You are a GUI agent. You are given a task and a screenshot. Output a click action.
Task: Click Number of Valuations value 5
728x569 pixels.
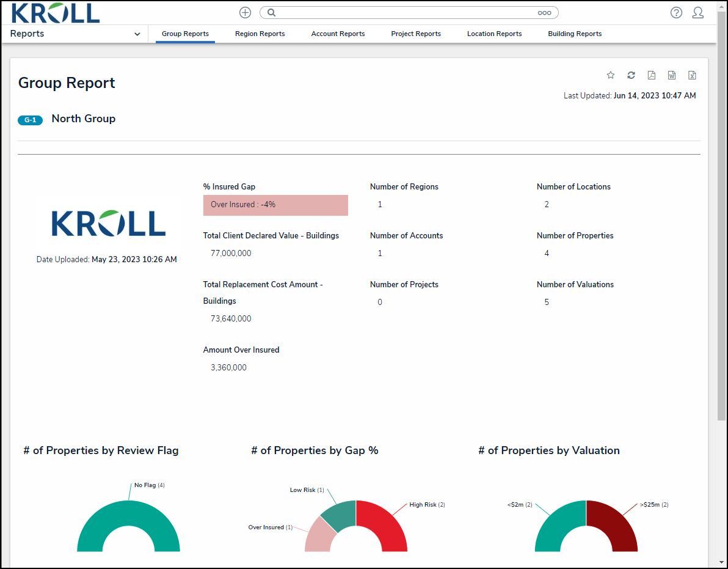pyautogui.click(x=547, y=303)
